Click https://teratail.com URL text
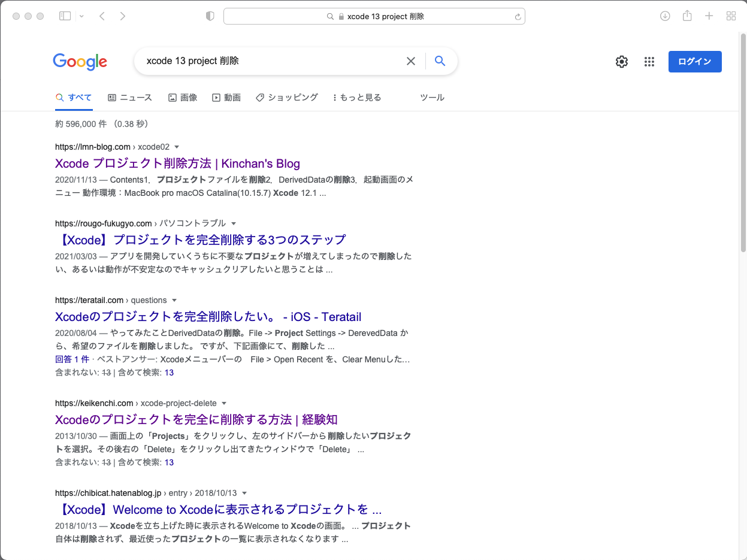The height and width of the screenshot is (560, 747). pos(89,300)
